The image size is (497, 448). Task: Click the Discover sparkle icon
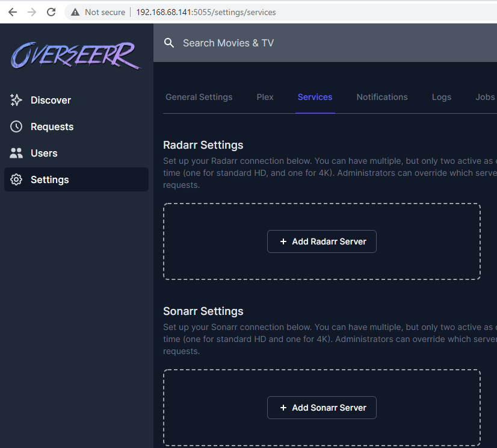pyautogui.click(x=16, y=100)
